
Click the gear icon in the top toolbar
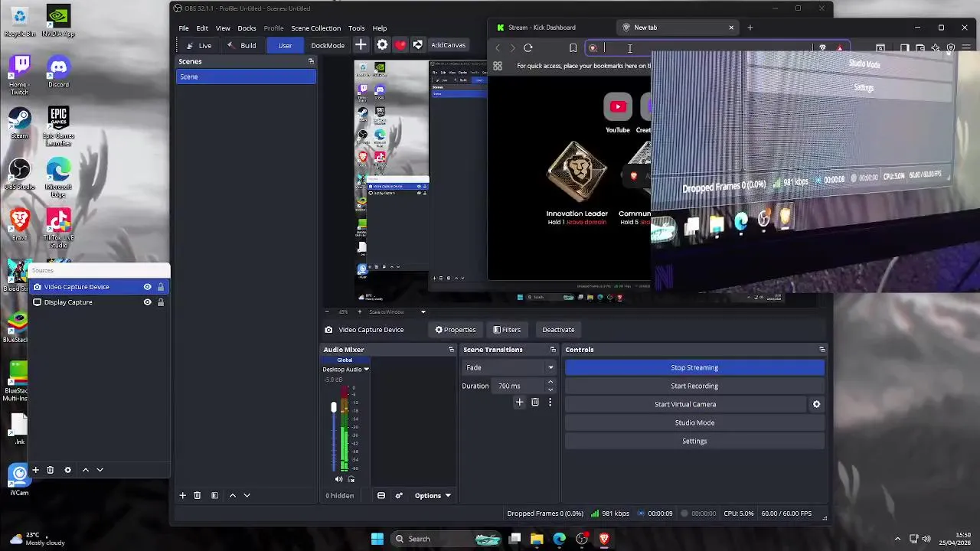click(x=382, y=45)
